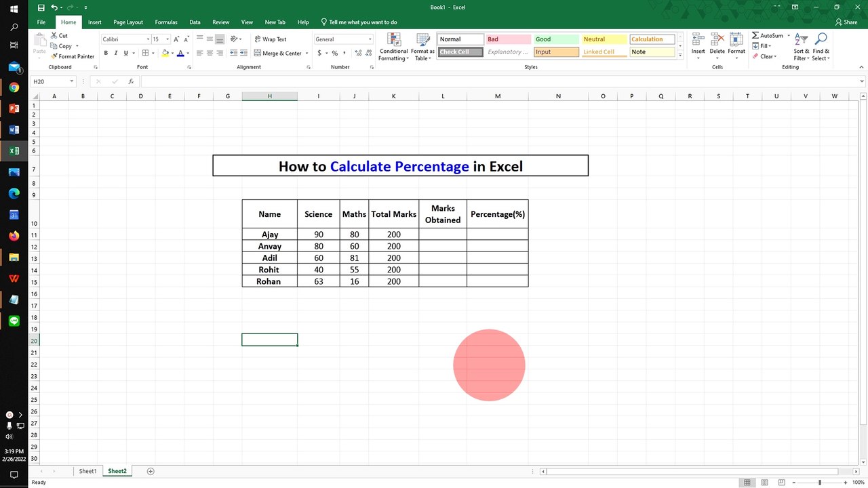Click the Accounting dollar format icon
This screenshot has width=868, height=488.
coord(319,54)
